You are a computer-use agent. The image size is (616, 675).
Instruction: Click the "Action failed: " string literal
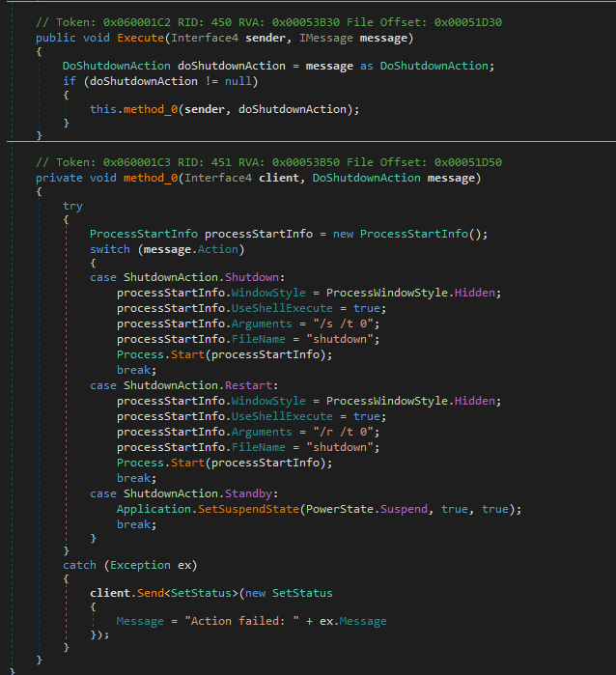click(241, 621)
